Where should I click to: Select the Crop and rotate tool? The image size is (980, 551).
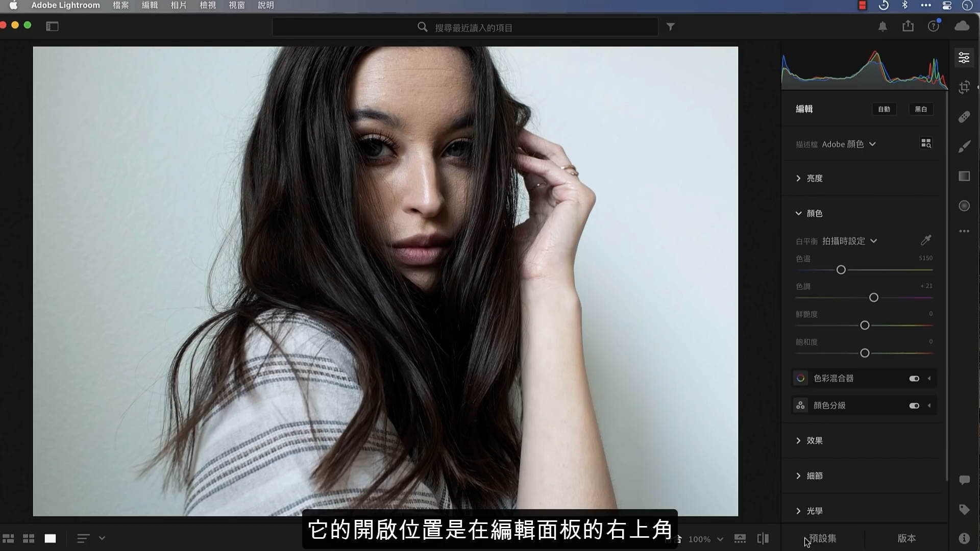click(964, 87)
